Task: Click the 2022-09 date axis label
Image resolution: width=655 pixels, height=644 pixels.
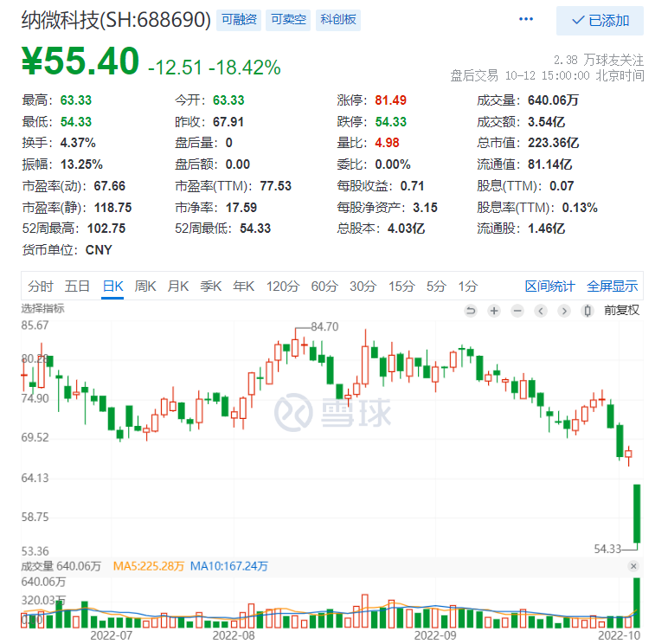Action: [x=435, y=635]
